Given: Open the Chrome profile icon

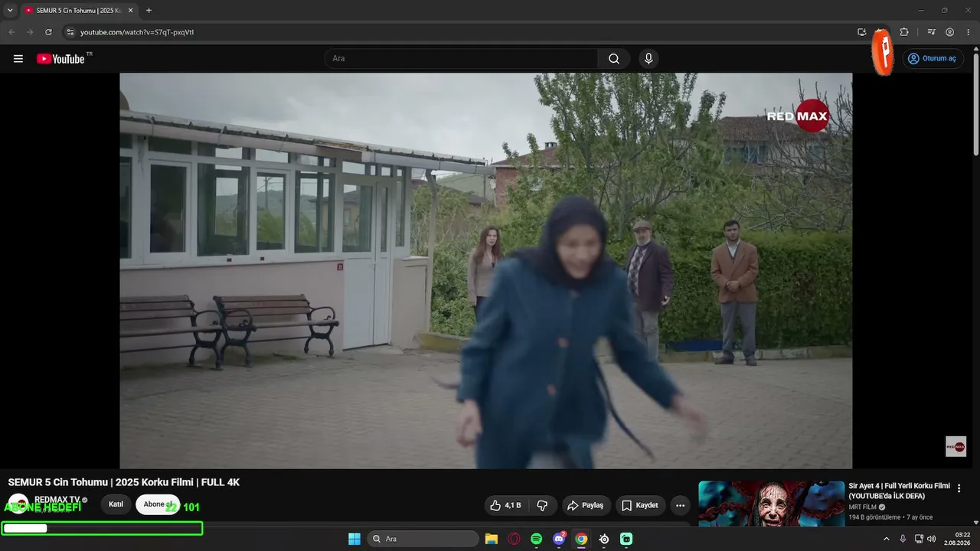Looking at the screenshot, I should (x=949, y=32).
